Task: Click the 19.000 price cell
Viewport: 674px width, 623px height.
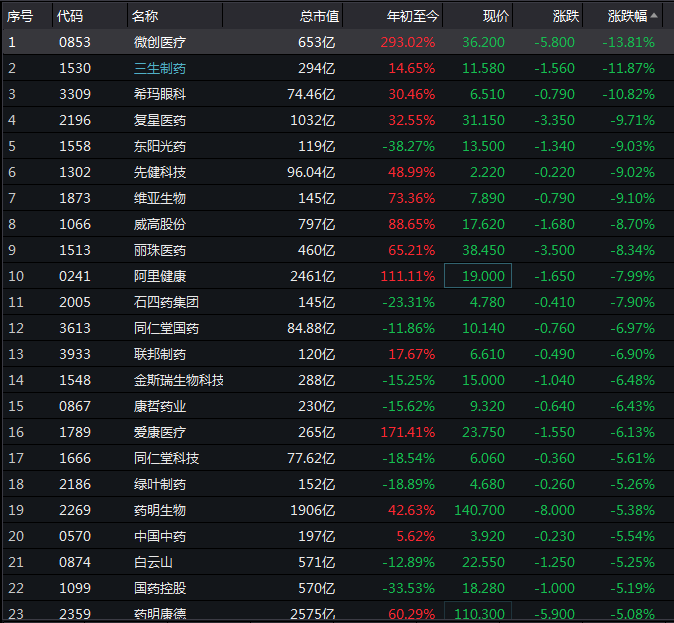Action: pos(478,276)
